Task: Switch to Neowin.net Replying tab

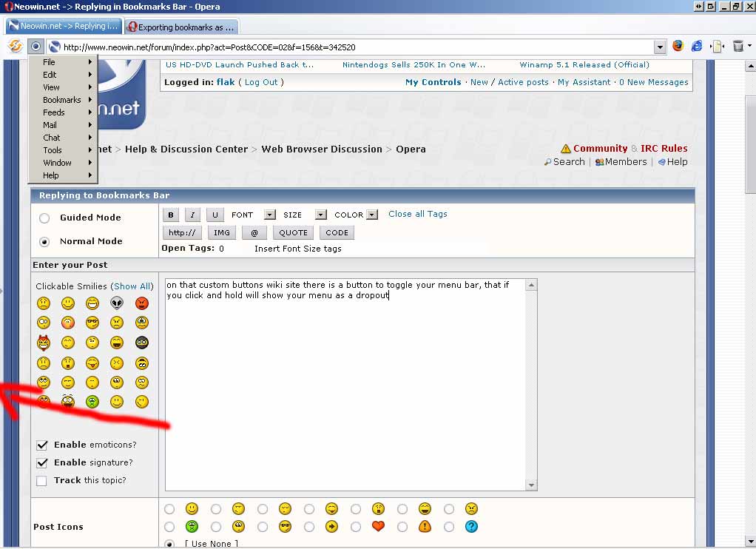Action: click(x=64, y=26)
